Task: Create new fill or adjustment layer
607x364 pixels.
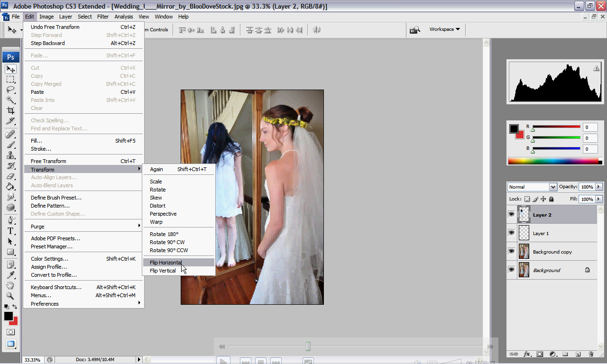Action: tap(552, 354)
